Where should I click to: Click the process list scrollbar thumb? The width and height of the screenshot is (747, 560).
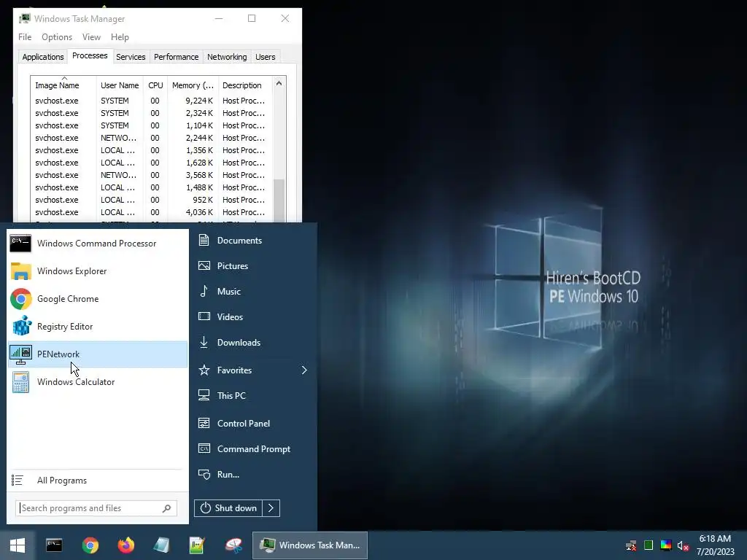tap(279, 201)
